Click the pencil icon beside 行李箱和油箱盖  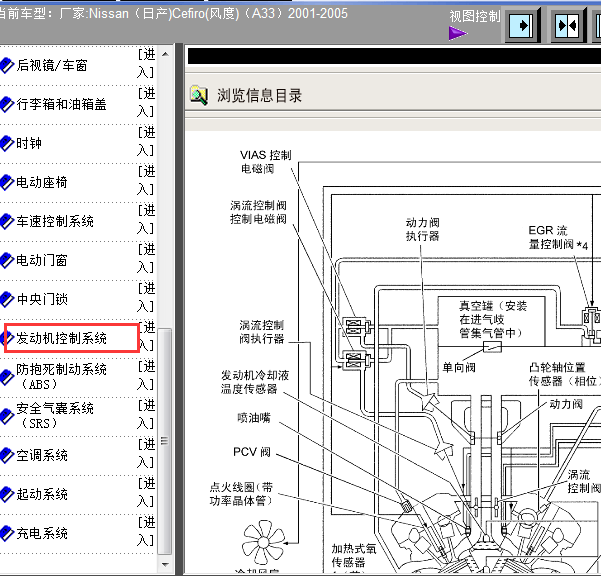click(7, 105)
